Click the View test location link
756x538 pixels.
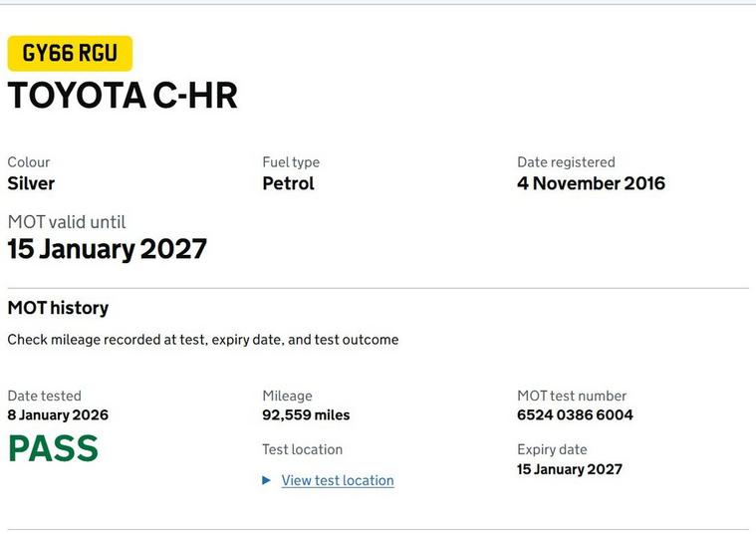click(338, 480)
